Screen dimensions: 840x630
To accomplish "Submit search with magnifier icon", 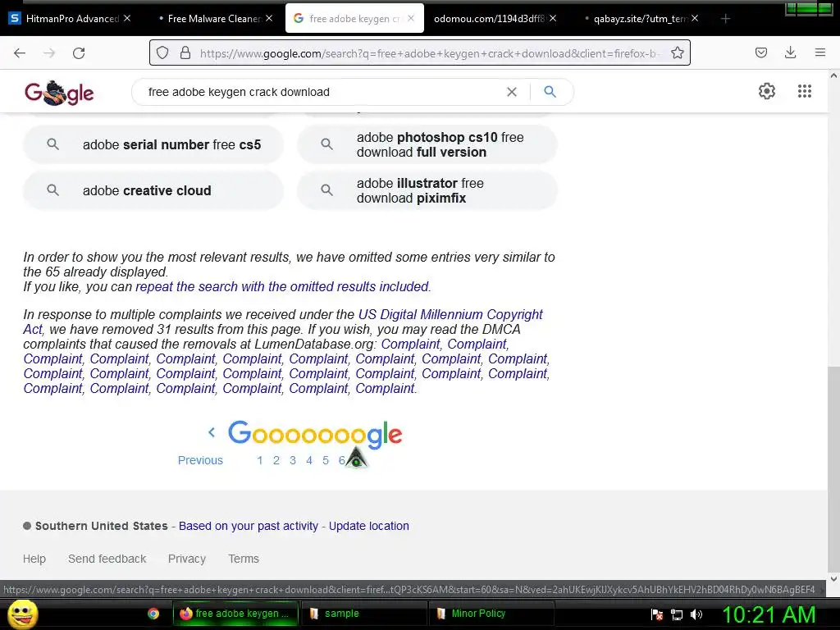I will (x=550, y=92).
